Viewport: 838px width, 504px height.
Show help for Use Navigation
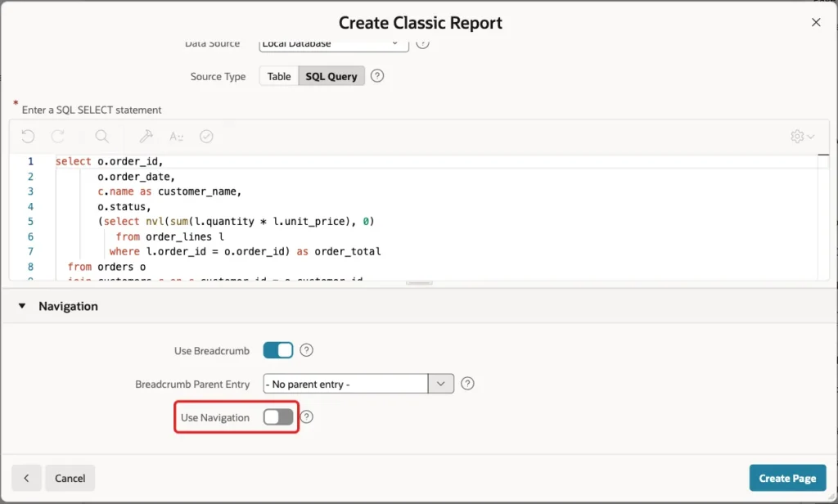(307, 416)
